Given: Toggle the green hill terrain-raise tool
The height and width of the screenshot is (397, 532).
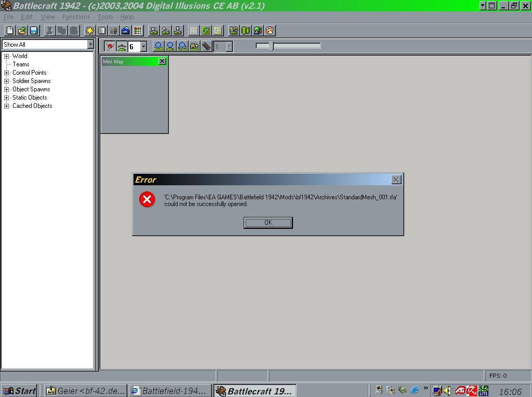Looking at the screenshot, I should (x=122, y=46).
